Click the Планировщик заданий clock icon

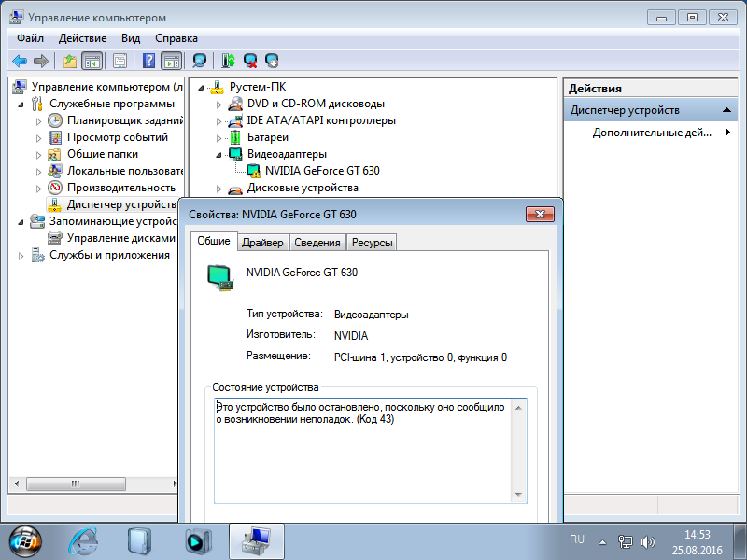pos(55,120)
